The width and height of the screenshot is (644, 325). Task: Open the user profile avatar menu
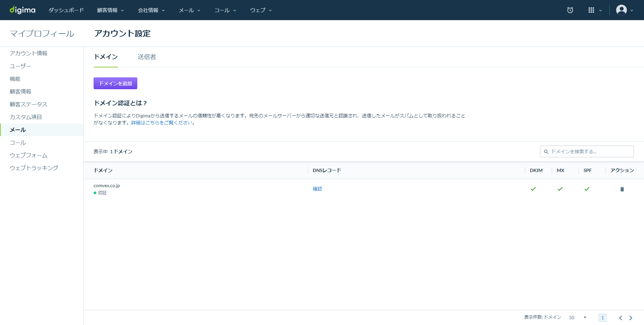click(625, 10)
